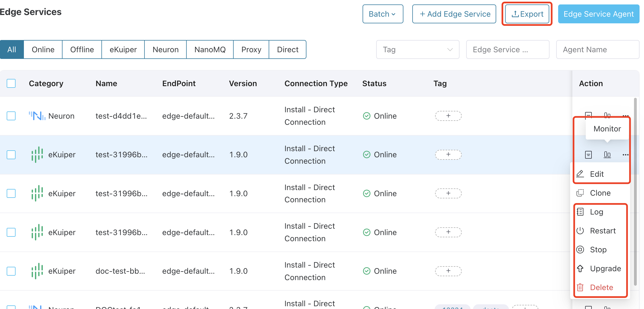Click the Export button
The height and width of the screenshot is (309, 644).
[x=527, y=14]
